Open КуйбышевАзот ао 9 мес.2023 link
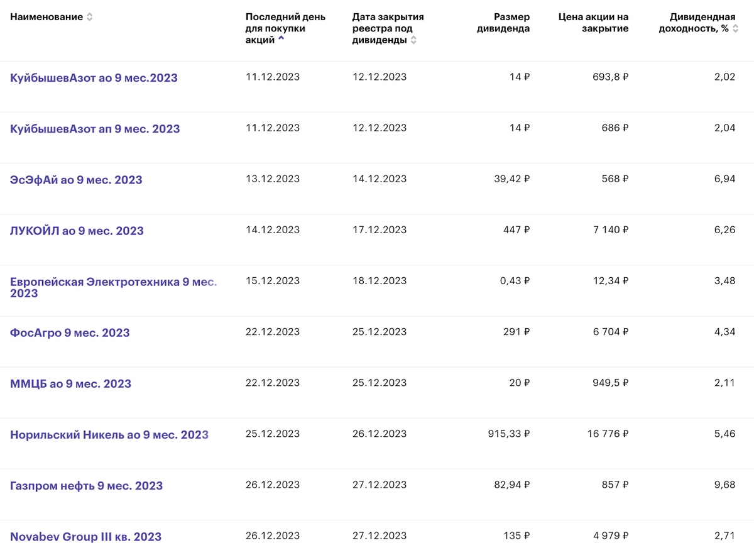Viewport: 754px width, 560px height. (x=94, y=78)
